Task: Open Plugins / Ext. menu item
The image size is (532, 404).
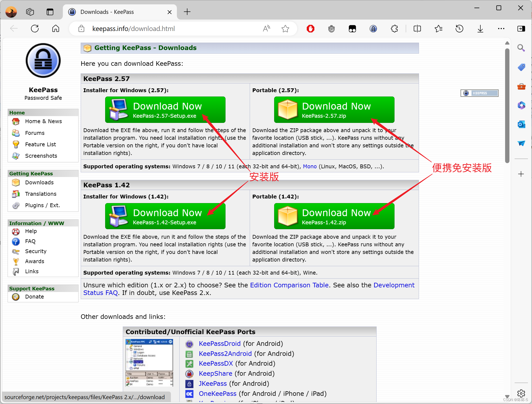Action: (42, 205)
